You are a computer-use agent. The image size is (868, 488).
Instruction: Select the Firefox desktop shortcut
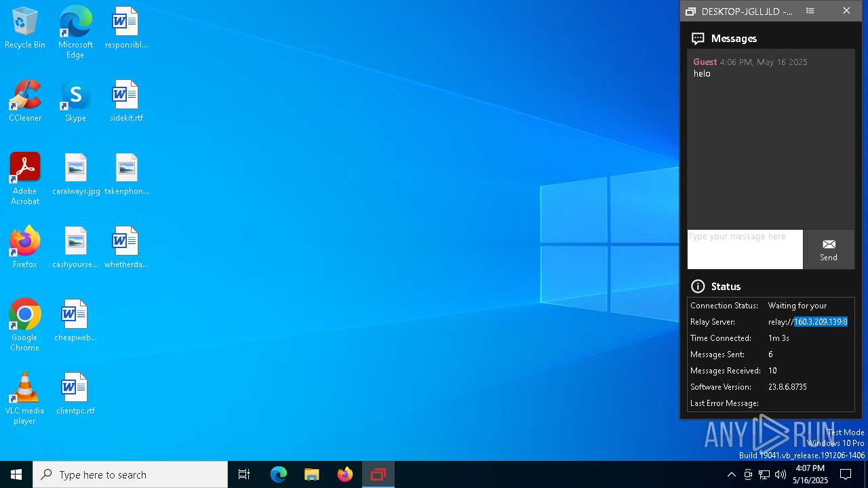click(x=25, y=248)
